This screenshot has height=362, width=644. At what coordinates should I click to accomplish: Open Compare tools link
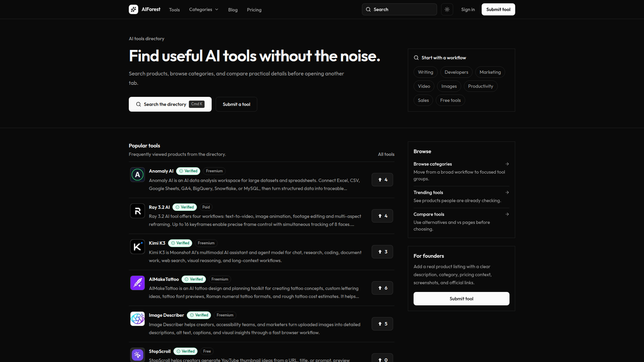[x=429, y=214]
